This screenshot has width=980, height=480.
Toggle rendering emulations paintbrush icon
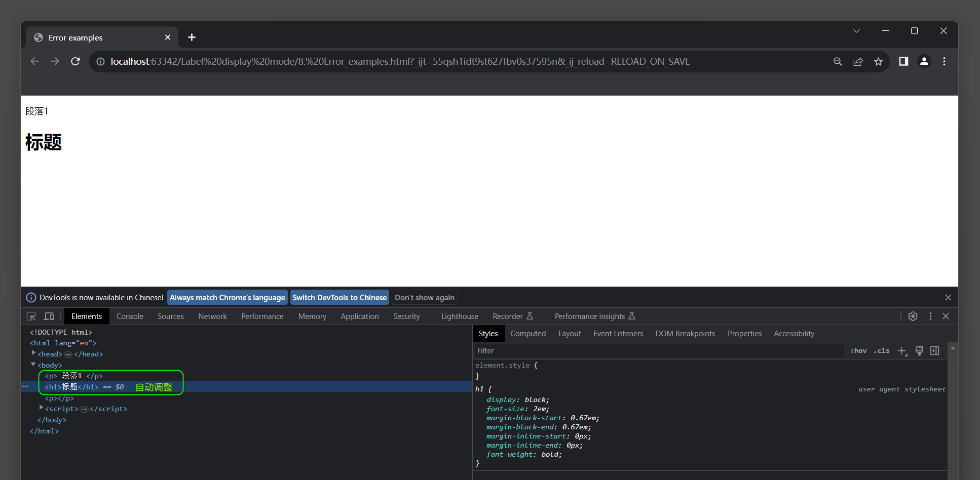point(919,351)
